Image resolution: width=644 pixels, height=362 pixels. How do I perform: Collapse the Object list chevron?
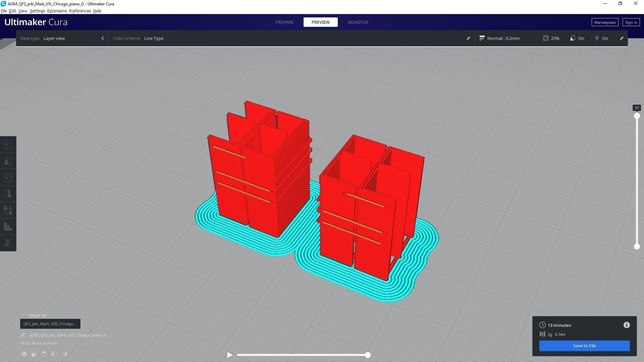coord(23,315)
